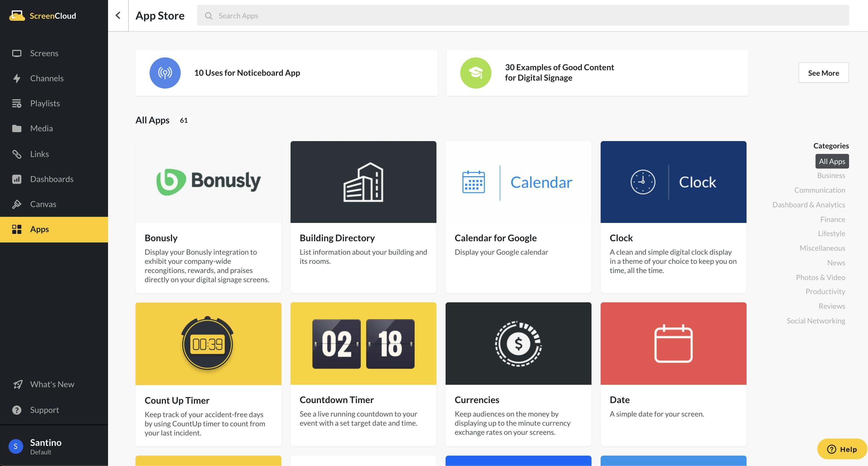The width and height of the screenshot is (868, 466).
Task: Click the Support question mark icon
Action: point(16,410)
